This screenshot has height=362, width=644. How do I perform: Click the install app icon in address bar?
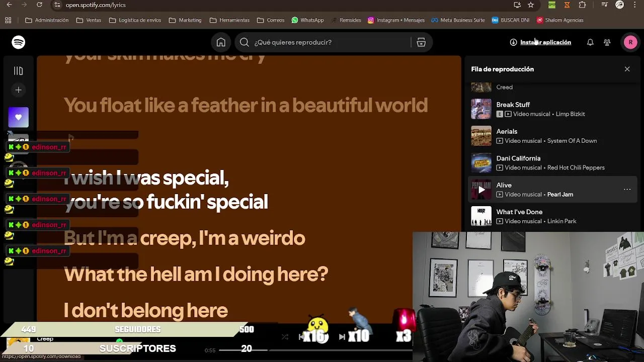517,5
